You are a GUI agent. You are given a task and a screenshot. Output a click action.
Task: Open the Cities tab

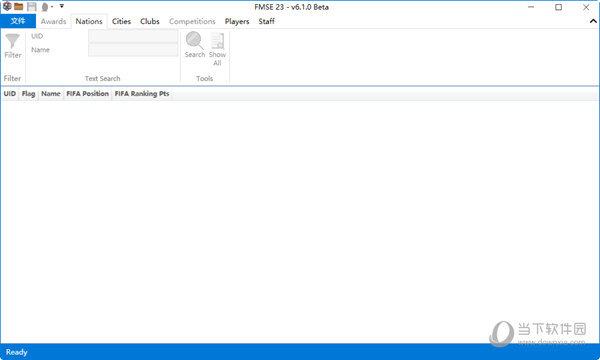click(121, 21)
